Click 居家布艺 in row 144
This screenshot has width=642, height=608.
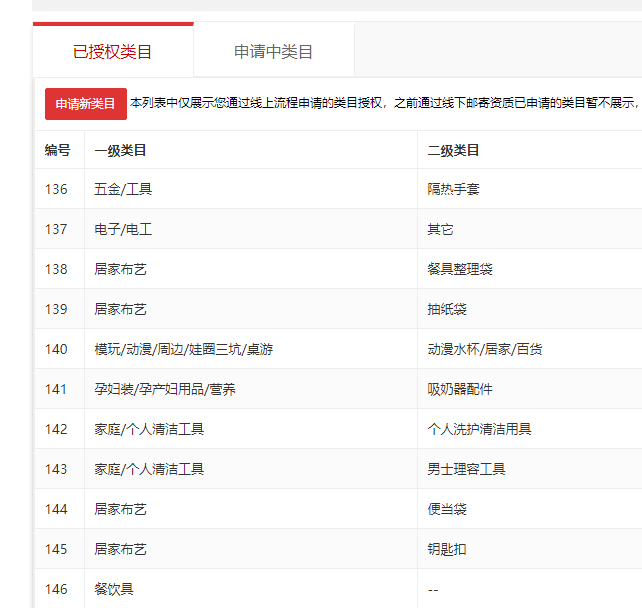120,509
